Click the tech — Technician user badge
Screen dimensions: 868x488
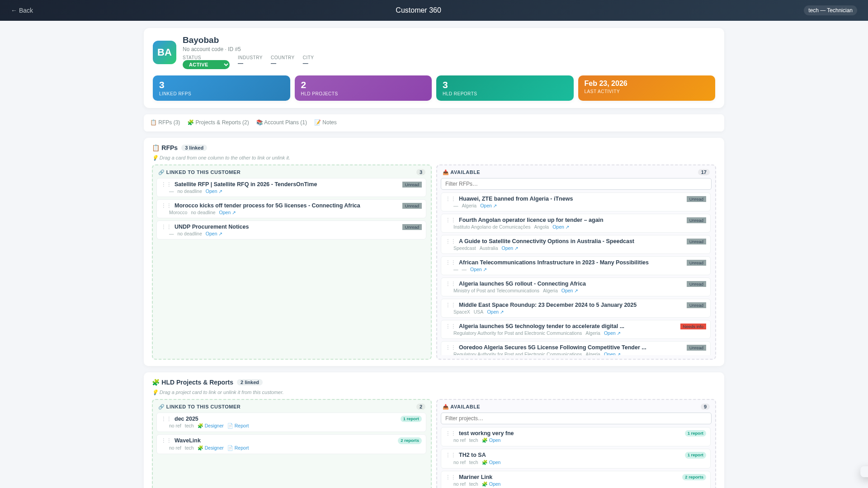pos(830,10)
